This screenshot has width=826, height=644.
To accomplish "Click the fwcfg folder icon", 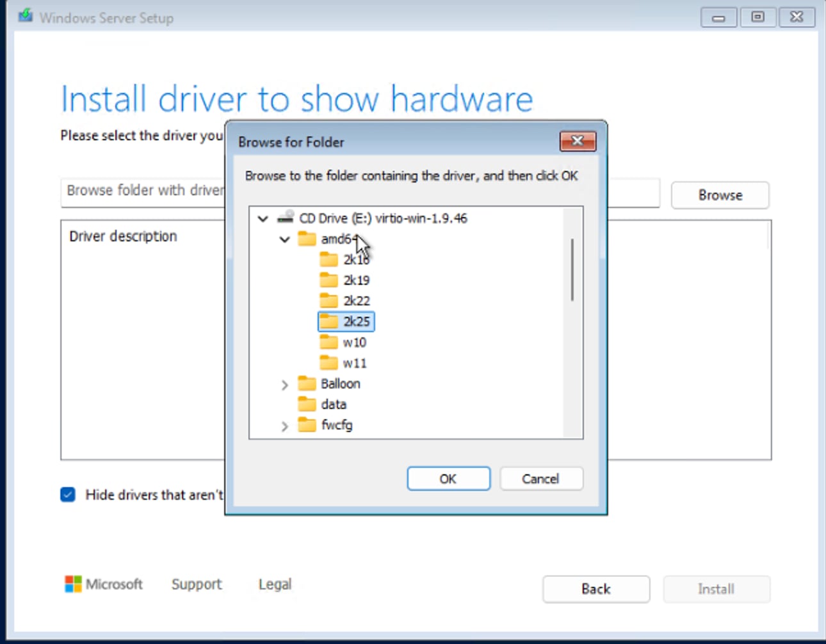I will point(307,424).
